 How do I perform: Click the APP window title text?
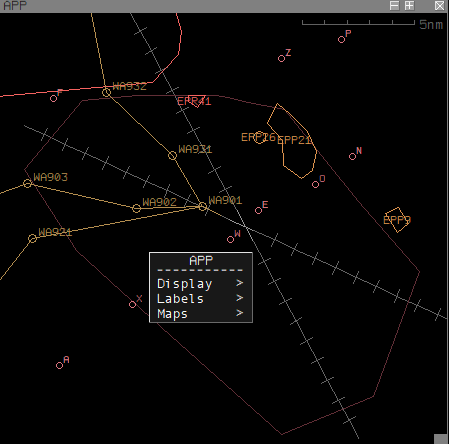[x=15, y=6]
